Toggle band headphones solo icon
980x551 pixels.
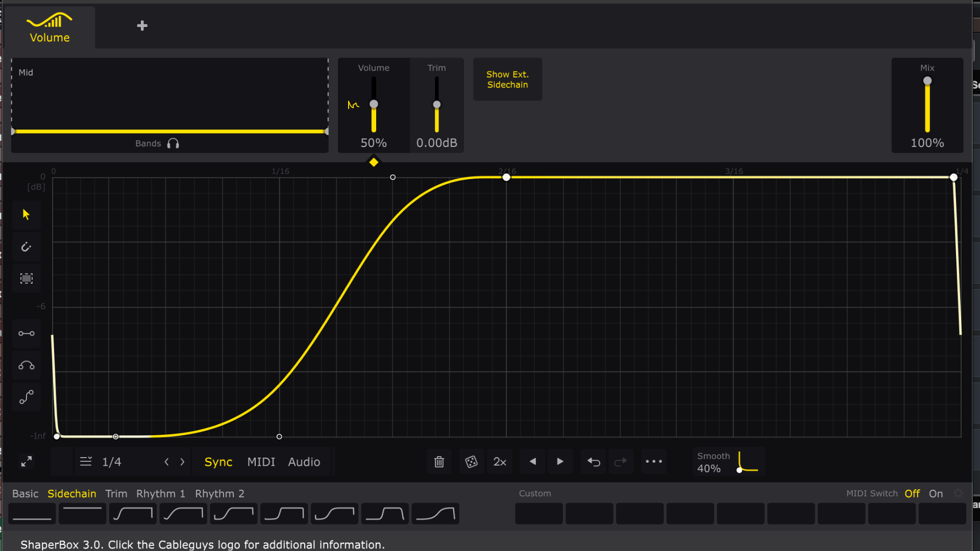(x=173, y=144)
